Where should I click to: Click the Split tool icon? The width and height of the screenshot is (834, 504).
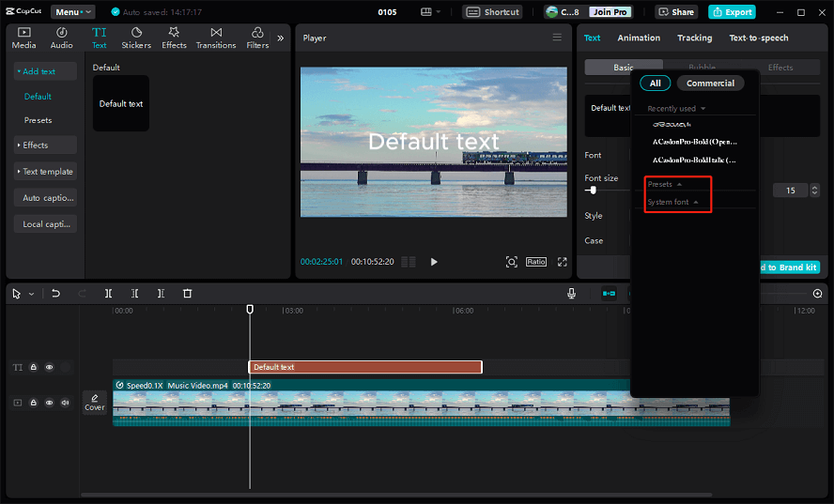[x=109, y=294]
